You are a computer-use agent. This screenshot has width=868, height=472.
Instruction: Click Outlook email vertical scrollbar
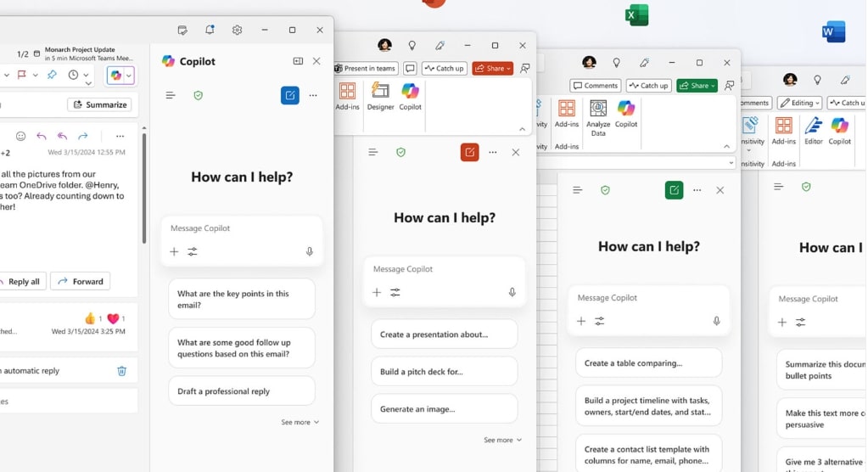click(144, 188)
